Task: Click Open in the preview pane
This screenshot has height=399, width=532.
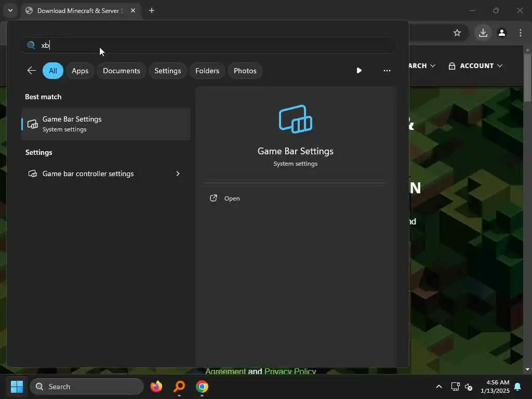Action: (x=232, y=198)
